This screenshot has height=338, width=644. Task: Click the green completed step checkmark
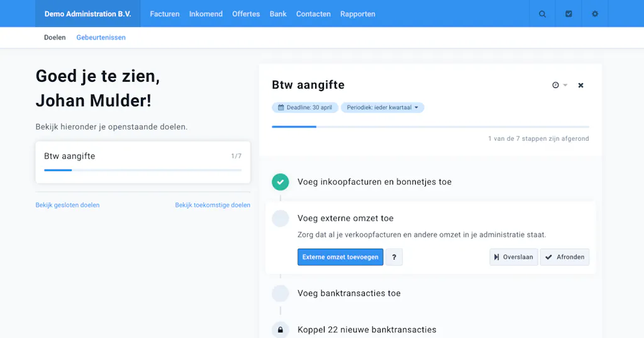click(280, 182)
